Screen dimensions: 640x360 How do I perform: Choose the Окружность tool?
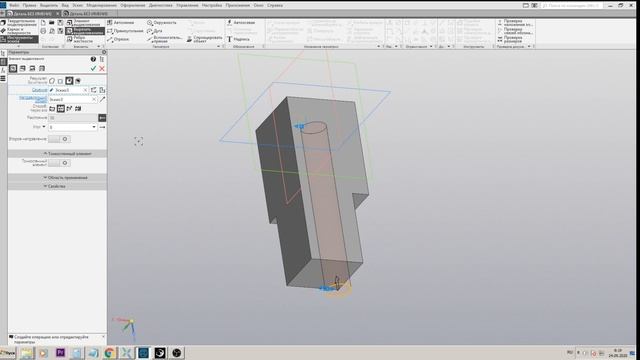162,22
